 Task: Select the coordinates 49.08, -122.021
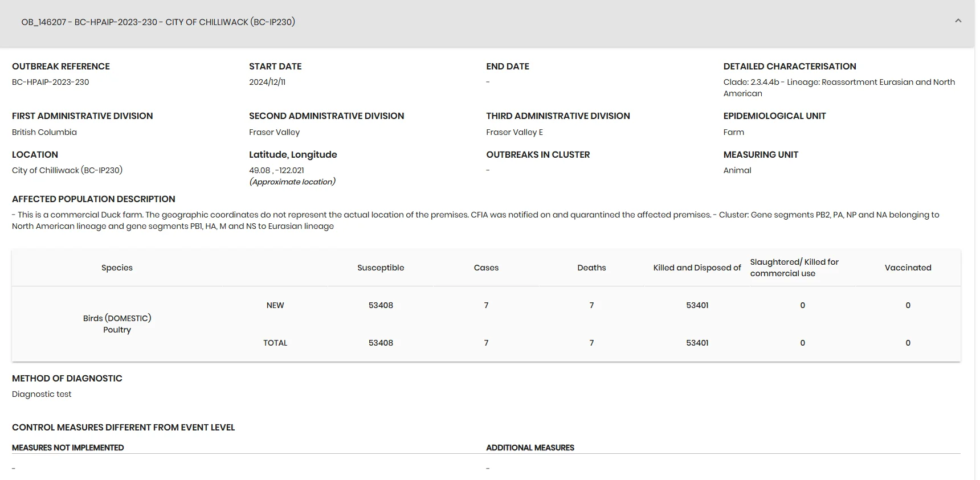pyautogui.click(x=276, y=170)
